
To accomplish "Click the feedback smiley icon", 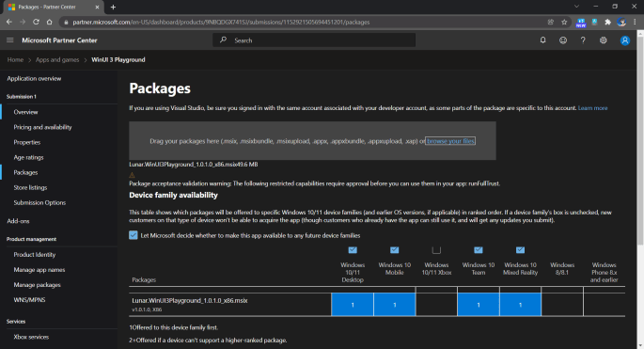I will pos(563,40).
